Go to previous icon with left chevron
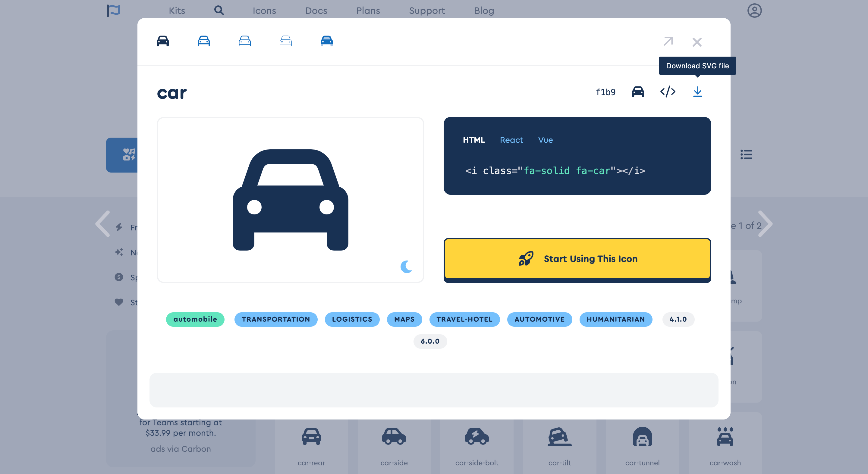 pos(103,224)
